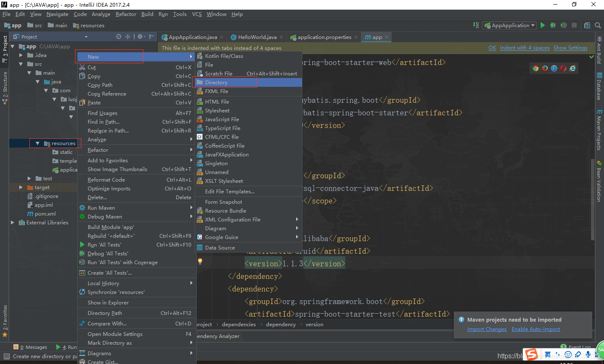Click the Make Project binary arrow icon
Screen dimensions: 604x364
[476, 25]
